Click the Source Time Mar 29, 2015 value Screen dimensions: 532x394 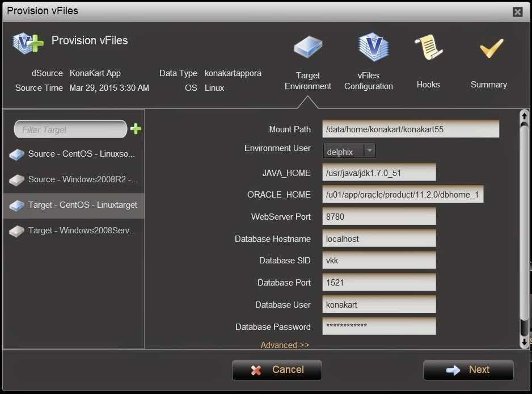coord(109,88)
